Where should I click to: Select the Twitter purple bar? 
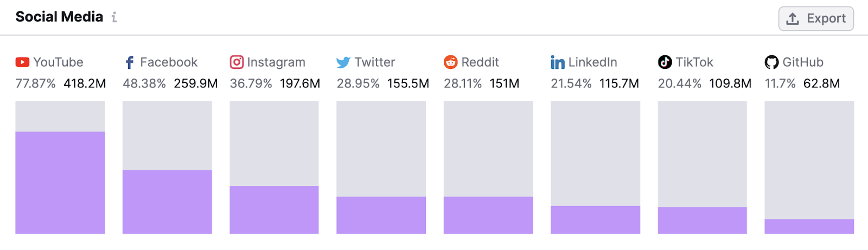[381, 215]
